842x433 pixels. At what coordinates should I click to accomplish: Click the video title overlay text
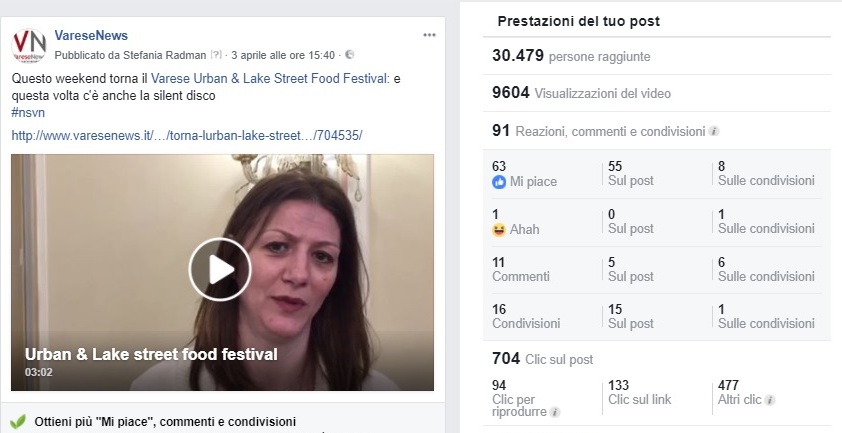[x=150, y=354]
